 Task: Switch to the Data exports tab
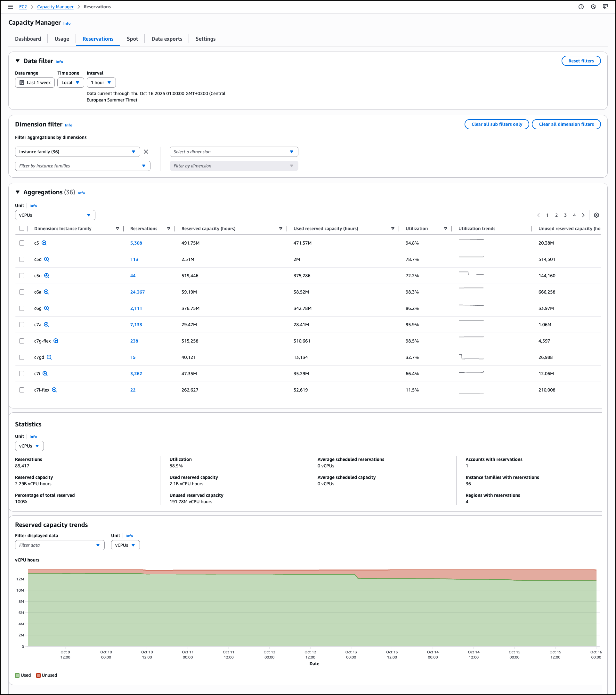(167, 39)
